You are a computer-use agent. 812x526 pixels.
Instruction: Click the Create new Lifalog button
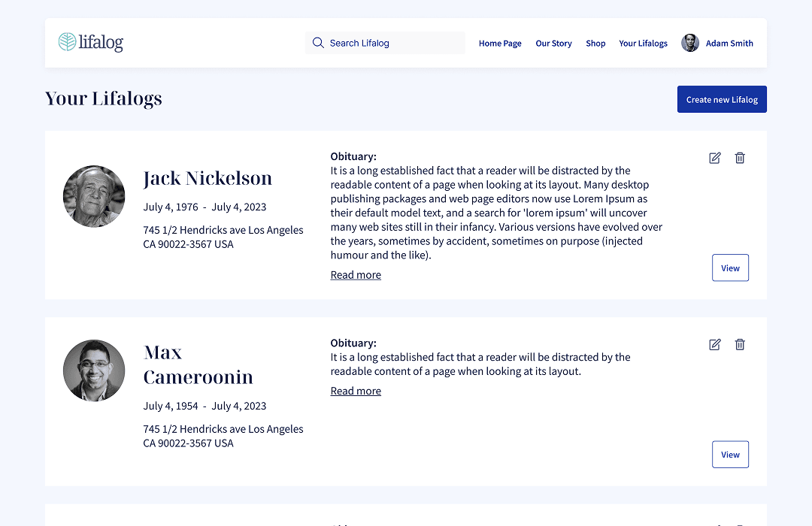[722, 98]
